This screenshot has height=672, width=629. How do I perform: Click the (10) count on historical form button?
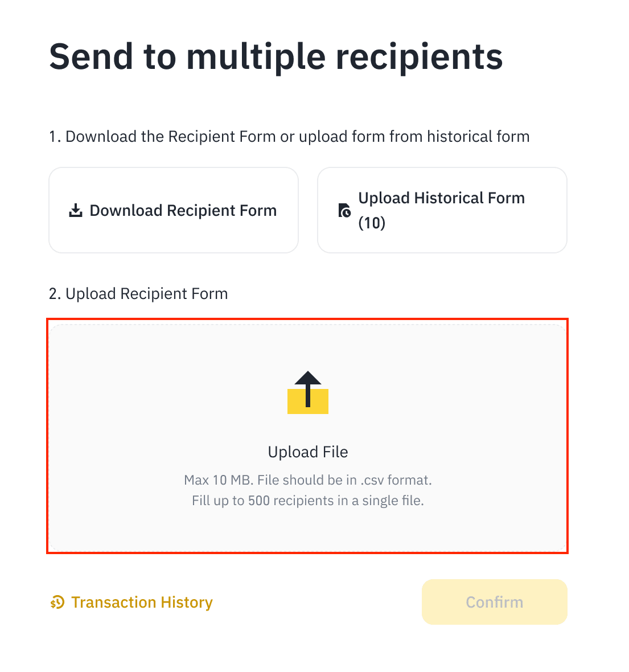(x=372, y=223)
